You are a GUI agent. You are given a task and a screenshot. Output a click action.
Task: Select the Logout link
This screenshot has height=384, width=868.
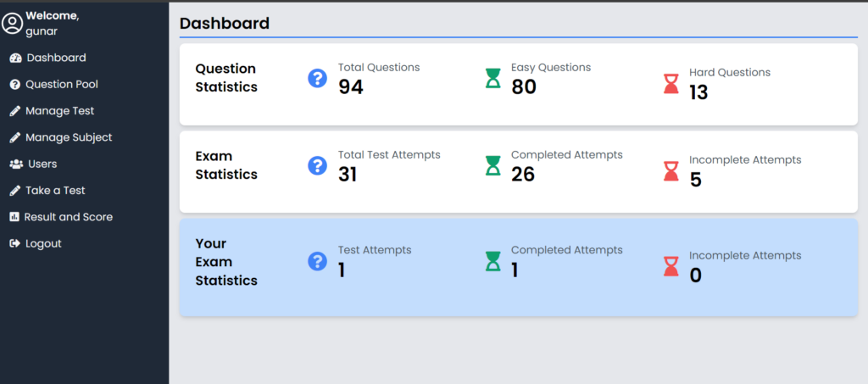[43, 243]
